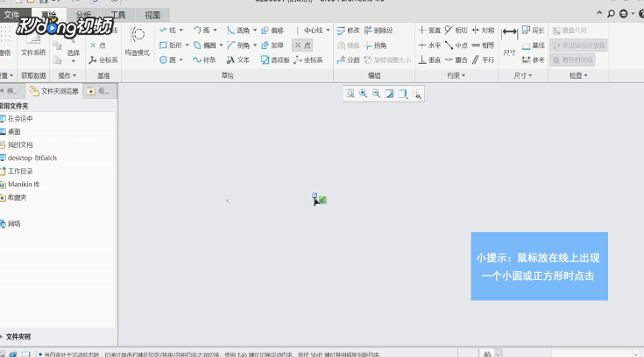
Task: Apply the Tangent (相切) constraint
Action: pos(456,30)
